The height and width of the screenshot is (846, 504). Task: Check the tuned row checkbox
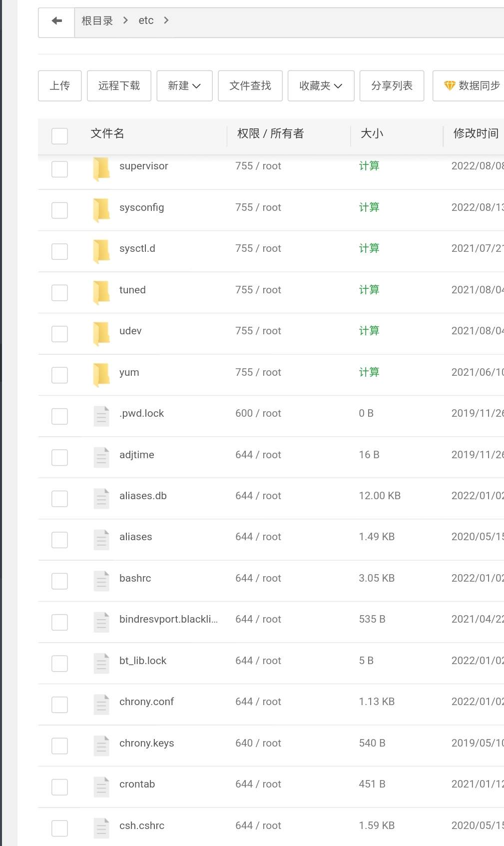pyautogui.click(x=59, y=293)
